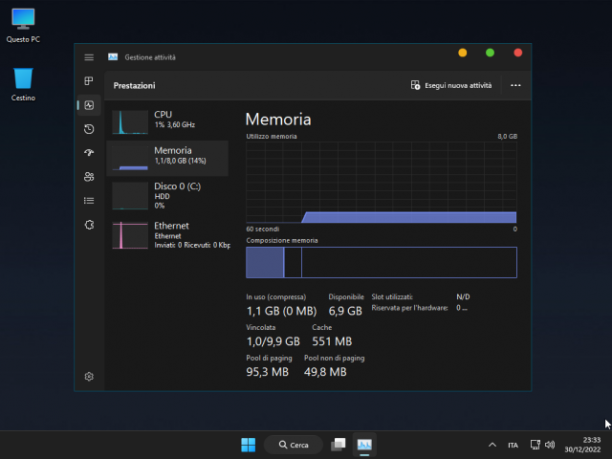Open the Settings gear in Task Manager
Viewport: 612px width, 459px height.
tap(89, 376)
